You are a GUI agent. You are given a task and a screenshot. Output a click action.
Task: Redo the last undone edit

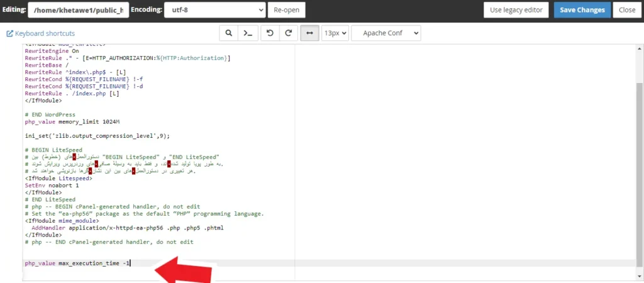pyautogui.click(x=289, y=33)
